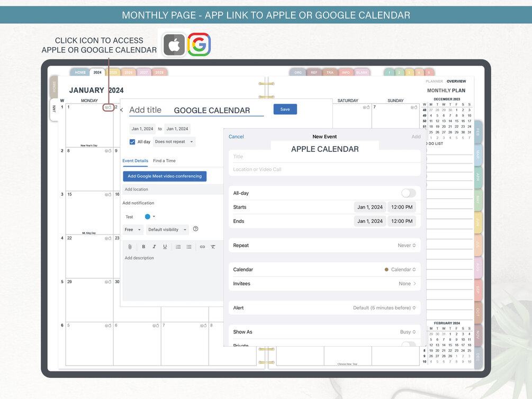The image size is (532, 399).
Task: Open the Repeat Never selector
Action: pos(407,246)
